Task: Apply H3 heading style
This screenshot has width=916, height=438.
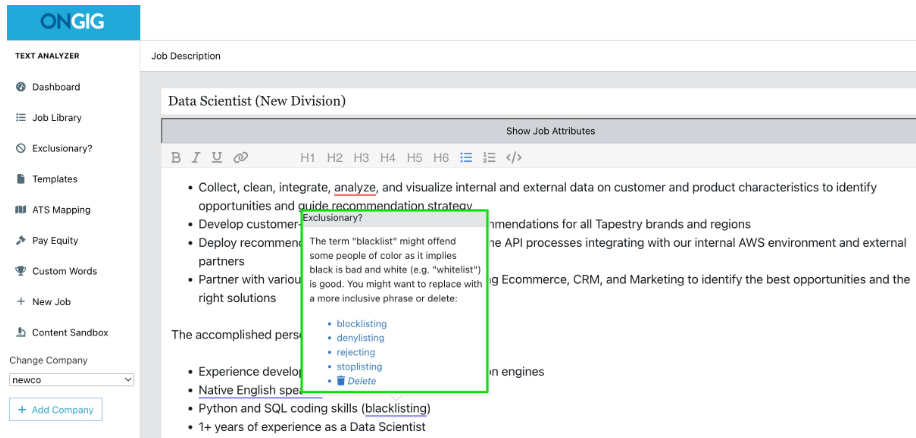Action: click(361, 157)
